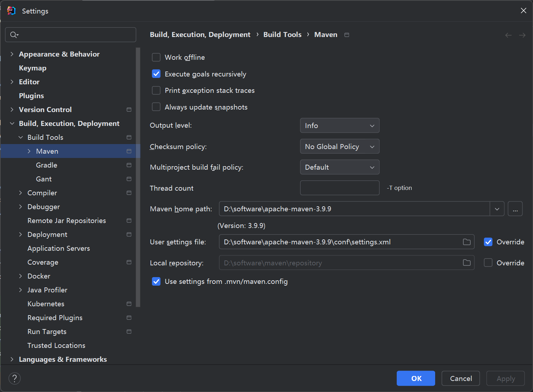Image resolution: width=533 pixels, height=392 pixels.
Task: Enable Print exception stack traces
Action: (156, 90)
